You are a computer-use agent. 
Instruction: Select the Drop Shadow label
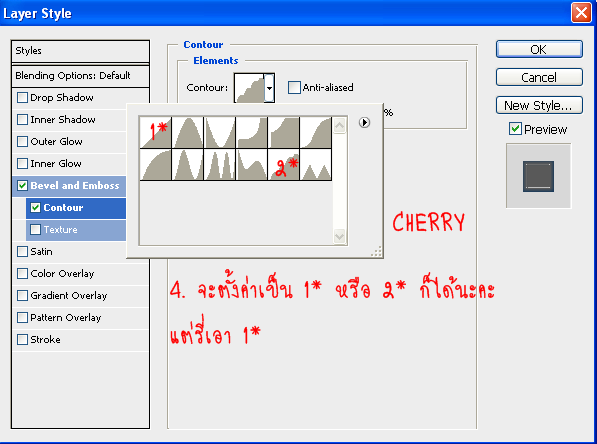coord(62,97)
